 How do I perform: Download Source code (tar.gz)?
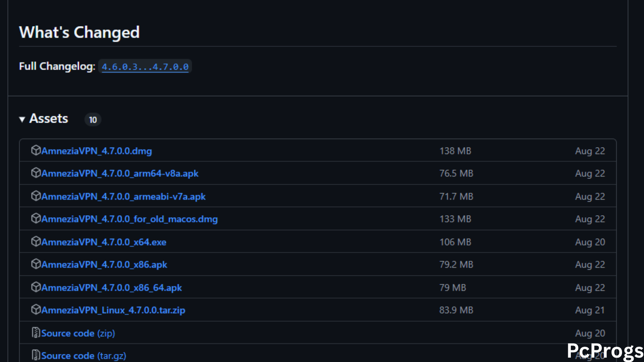(84, 356)
